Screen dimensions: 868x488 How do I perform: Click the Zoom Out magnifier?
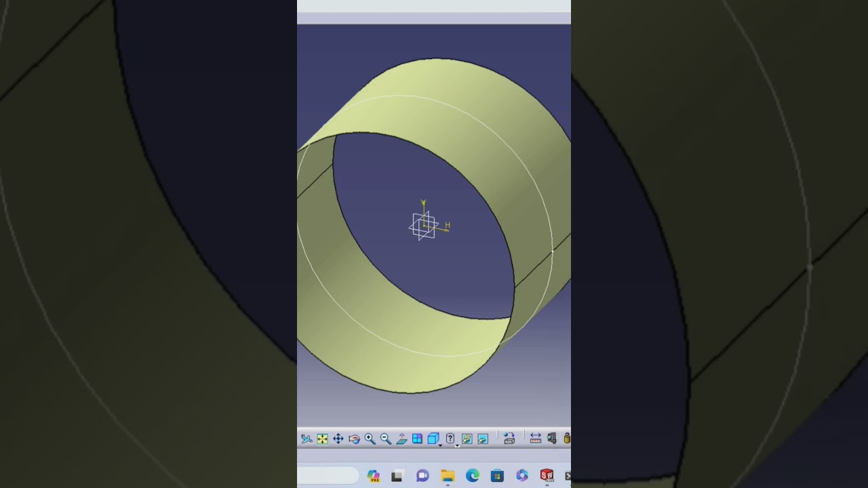pos(386,439)
